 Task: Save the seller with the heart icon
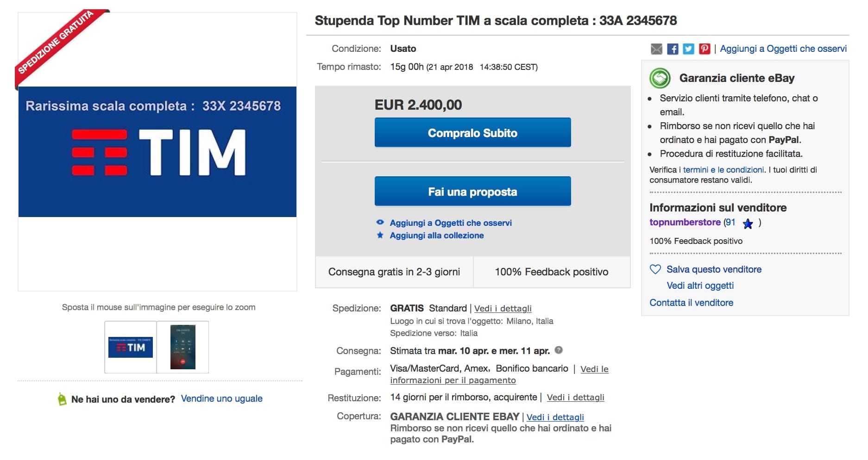654,269
